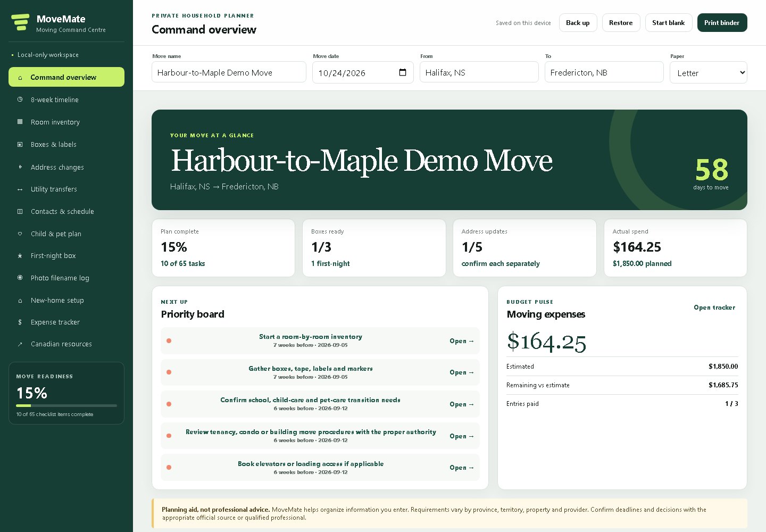Click the Move date field
The width and height of the screenshot is (766, 532).
click(x=363, y=72)
